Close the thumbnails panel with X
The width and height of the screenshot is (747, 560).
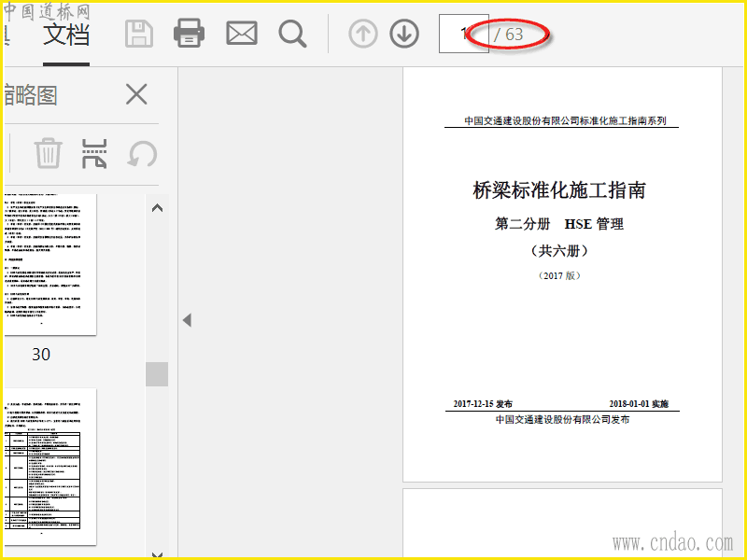[x=136, y=94]
